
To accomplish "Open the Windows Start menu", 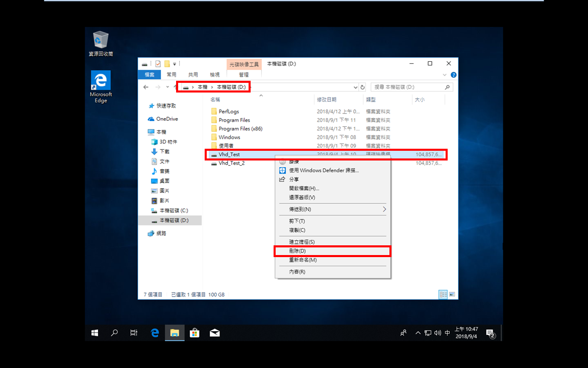I will 95,333.
